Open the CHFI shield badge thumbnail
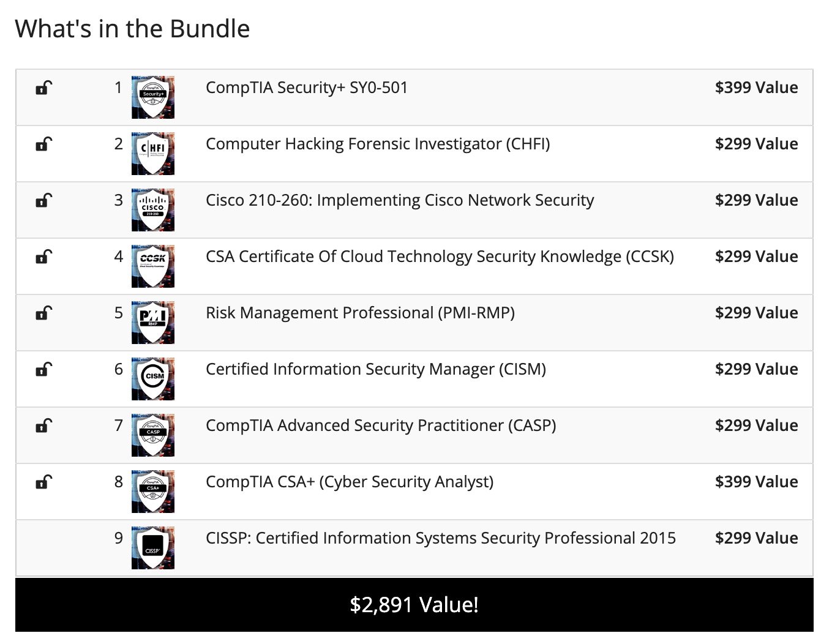The width and height of the screenshot is (832, 644). (153, 154)
